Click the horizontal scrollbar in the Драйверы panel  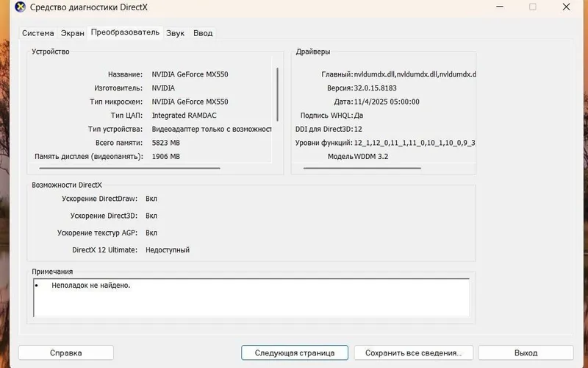362,169
